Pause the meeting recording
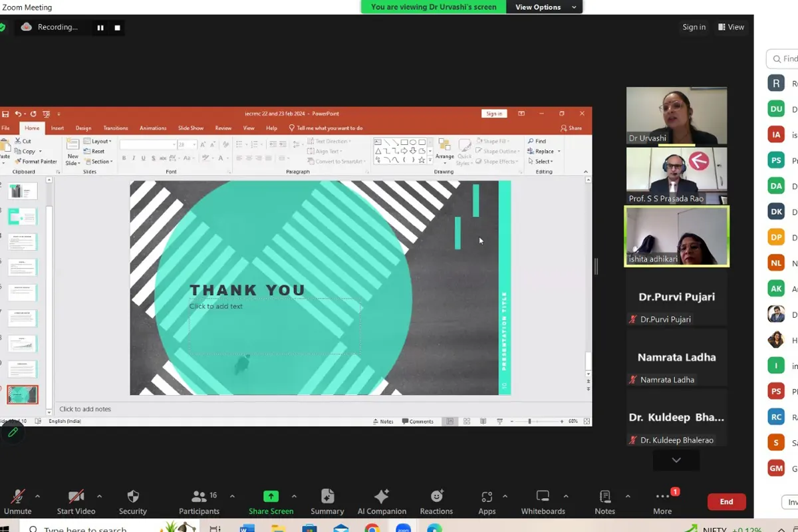This screenshot has height=532, width=798. [100, 27]
